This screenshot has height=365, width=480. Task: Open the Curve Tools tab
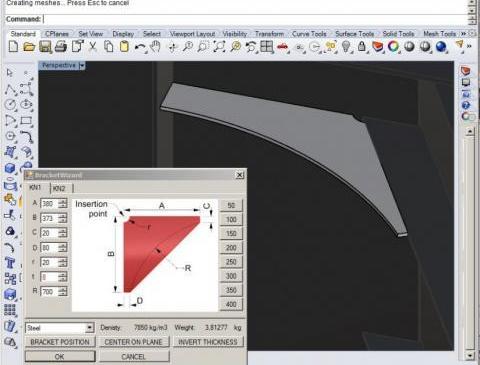pyautogui.click(x=309, y=34)
